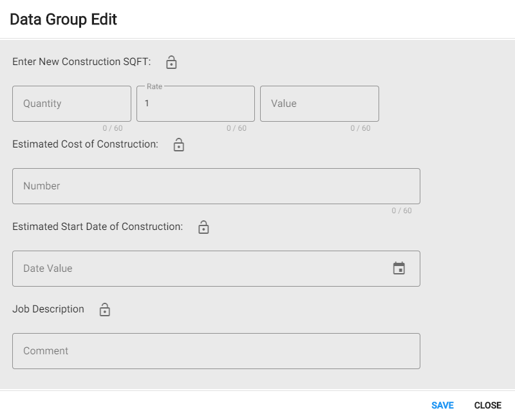The image size is (515, 420).
Task: Click the small Rate floating label
Action: (x=154, y=86)
